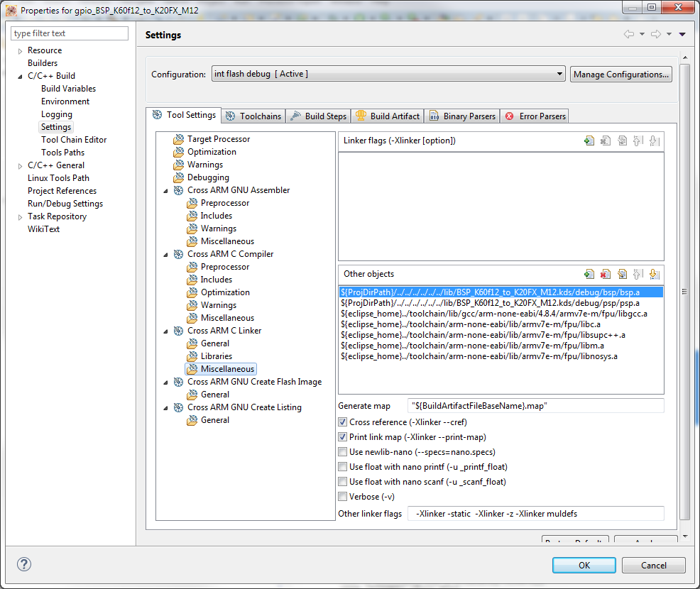700x589 pixels.
Task: Move Up icon in Linker flags toolbar
Action: click(x=638, y=141)
